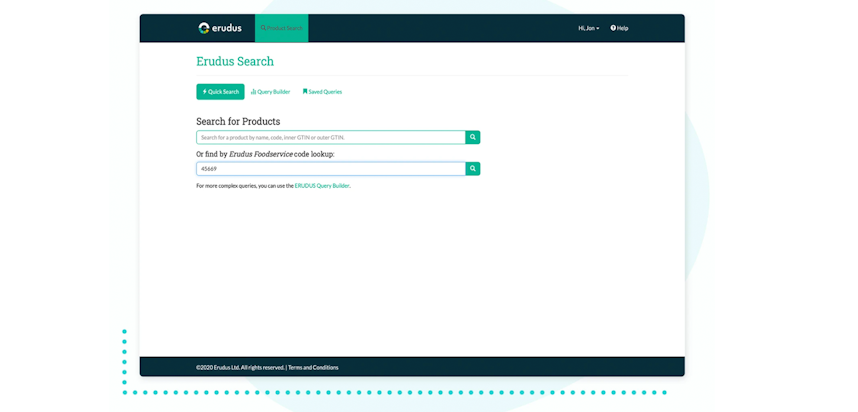Switch to Query Builder tab
The image size is (858, 412).
click(x=270, y=92)
